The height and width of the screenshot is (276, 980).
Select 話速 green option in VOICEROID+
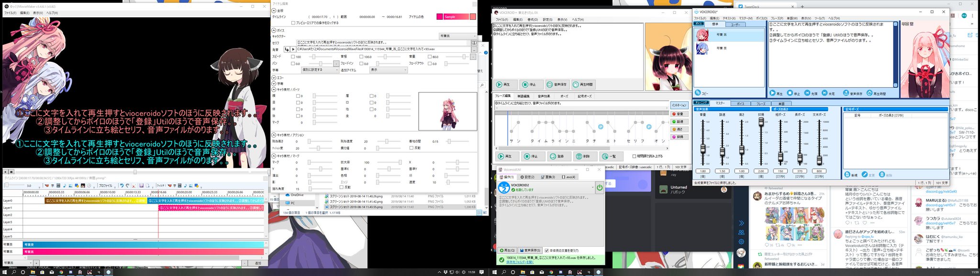point(679,122)
